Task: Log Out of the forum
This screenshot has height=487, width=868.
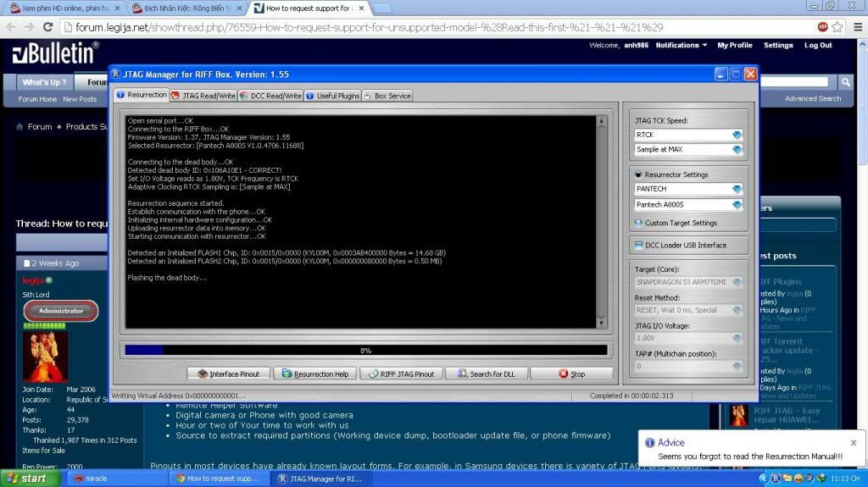Action: 818,46
